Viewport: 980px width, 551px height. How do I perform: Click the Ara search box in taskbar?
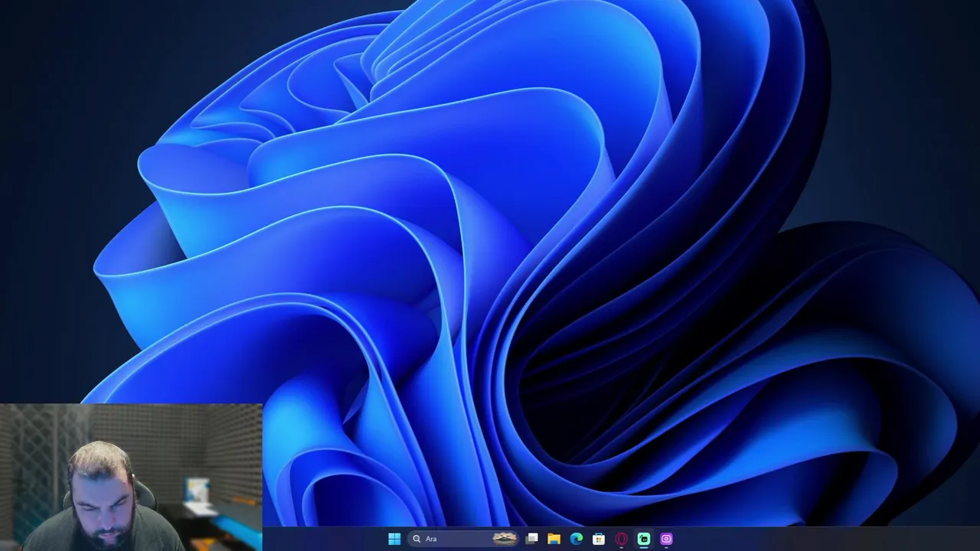click(464, 539)
